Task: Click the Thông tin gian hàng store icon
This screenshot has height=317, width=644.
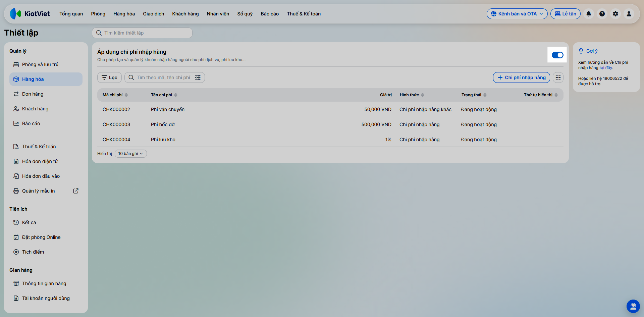Action: click(x=16, y=283)
